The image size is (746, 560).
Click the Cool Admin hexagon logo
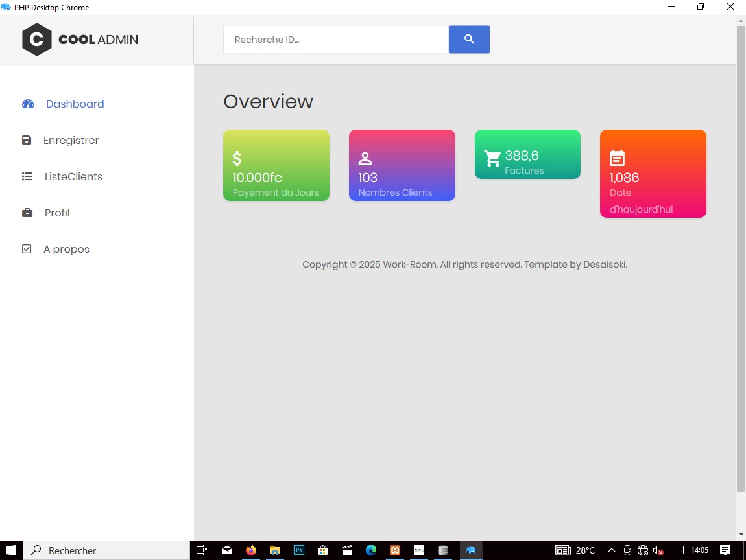pyautogui.click(x=37, y=40)
